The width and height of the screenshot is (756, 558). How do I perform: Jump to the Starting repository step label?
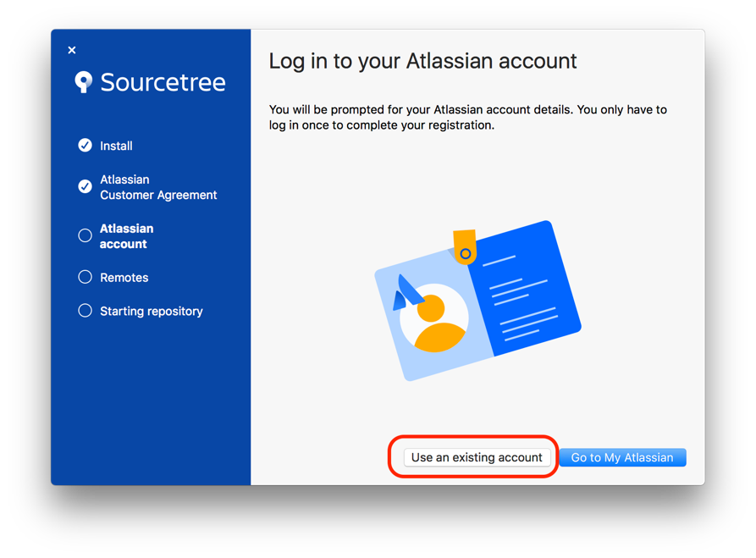[x=151, y=312]
